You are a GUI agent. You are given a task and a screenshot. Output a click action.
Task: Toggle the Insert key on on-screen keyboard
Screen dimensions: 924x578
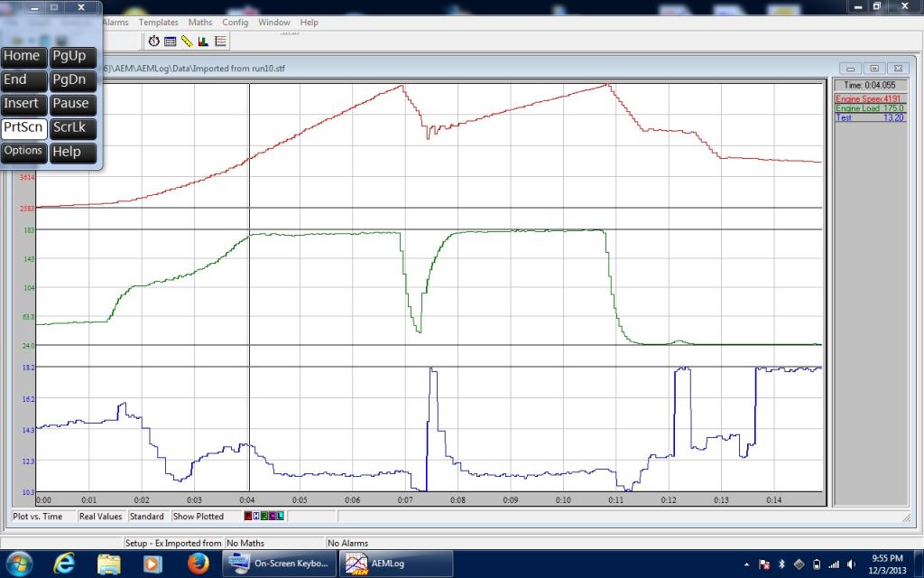click(x=23, y=104)
